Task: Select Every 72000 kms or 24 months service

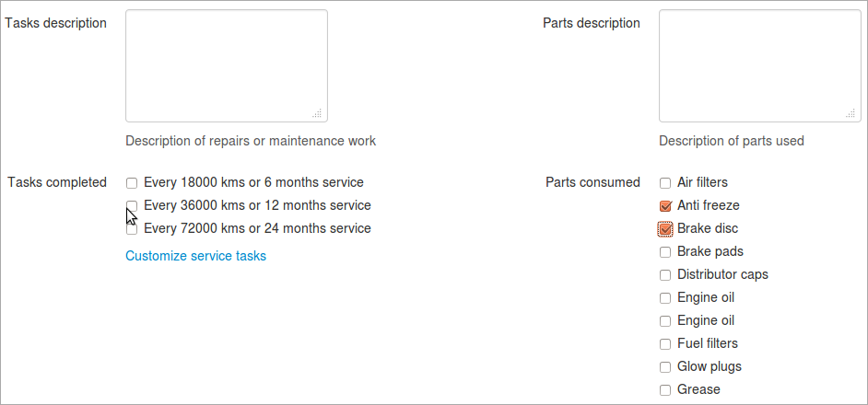Action: coord(131,228)
